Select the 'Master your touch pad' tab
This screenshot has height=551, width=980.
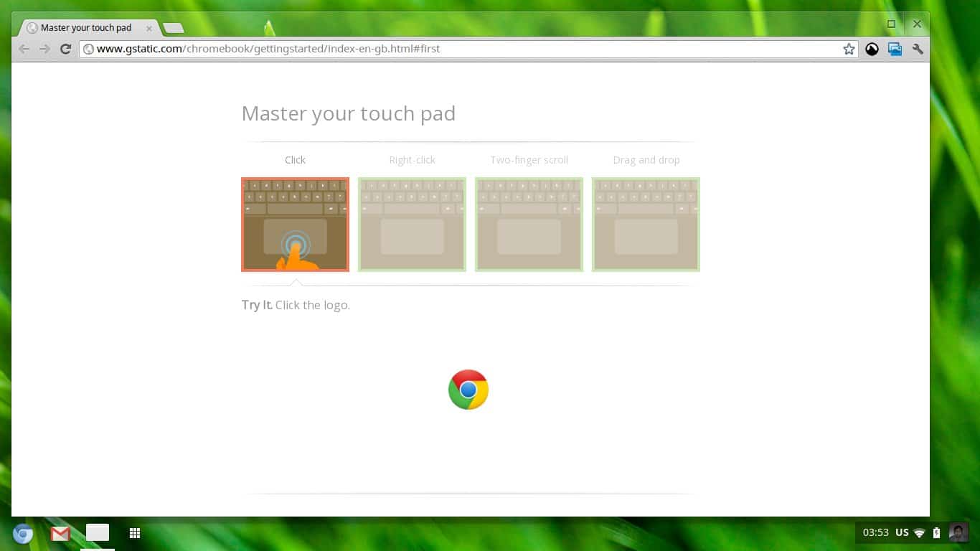click(x=90, y=28)
